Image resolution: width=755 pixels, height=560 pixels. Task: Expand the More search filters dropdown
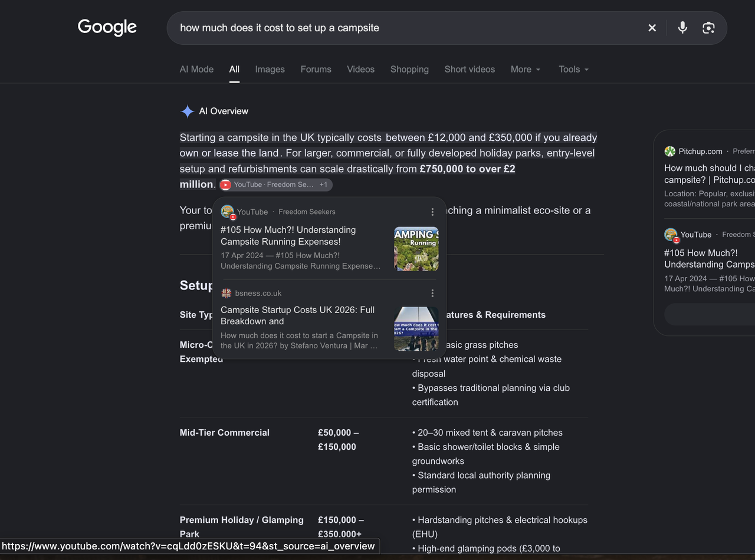tap(525, 69)
